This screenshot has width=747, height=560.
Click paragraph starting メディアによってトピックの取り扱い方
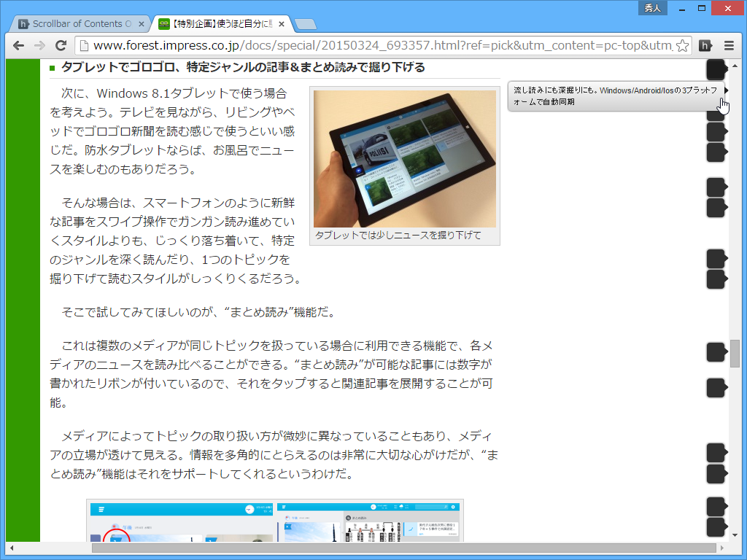click(x=274, y=455)
